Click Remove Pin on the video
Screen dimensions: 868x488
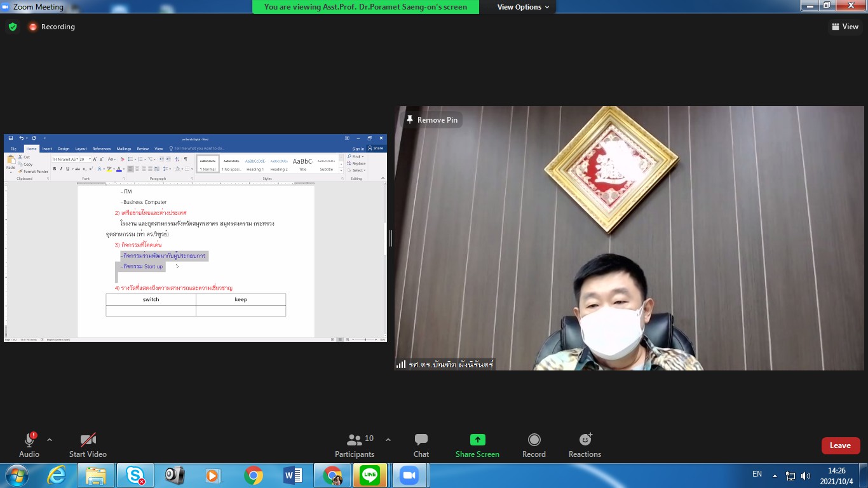click(x=432, y=120)
